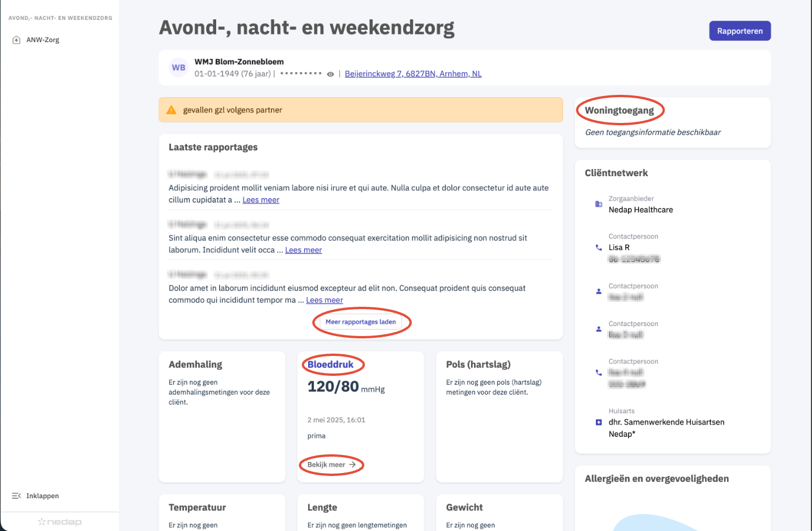The image size is (812, 531).
Task: Open the ANW-Zorg sidebar item
Action: tap(36, 40)
